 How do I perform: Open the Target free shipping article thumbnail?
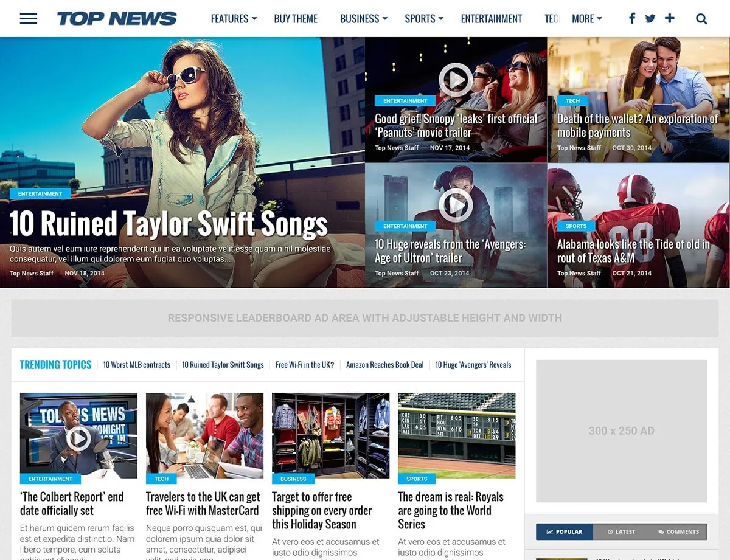click(x=331, y=435)
